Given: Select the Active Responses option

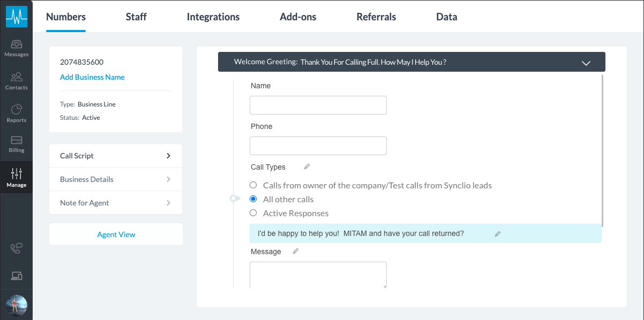Looking at the screenshot, I should (x=253, y=212).
